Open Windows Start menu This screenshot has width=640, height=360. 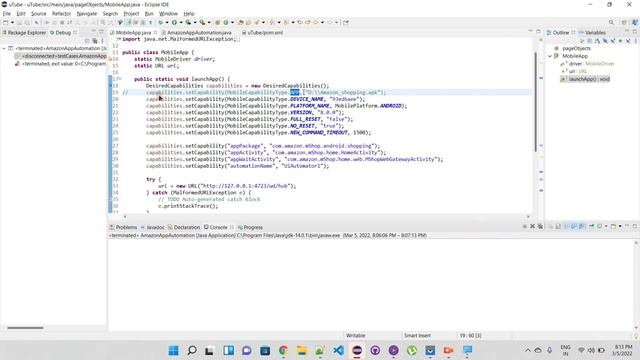[173, 350]
